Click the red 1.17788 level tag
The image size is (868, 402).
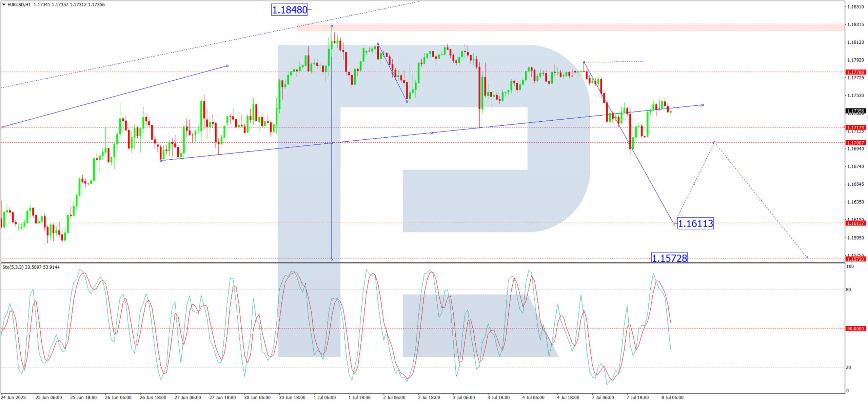click(x=855, y=72)
